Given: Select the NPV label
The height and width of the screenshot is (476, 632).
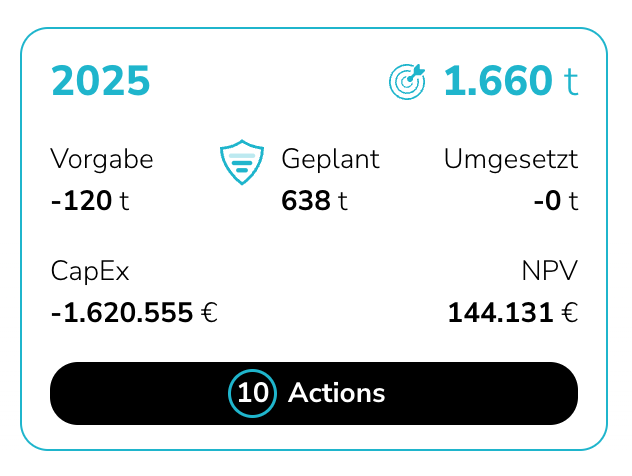Looking at the screenshot, I should (x=550, y=271).
